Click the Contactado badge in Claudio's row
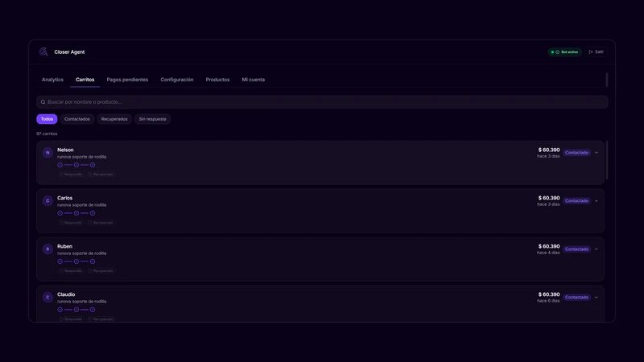Screen dimensions: 644x362 [576, 297]
